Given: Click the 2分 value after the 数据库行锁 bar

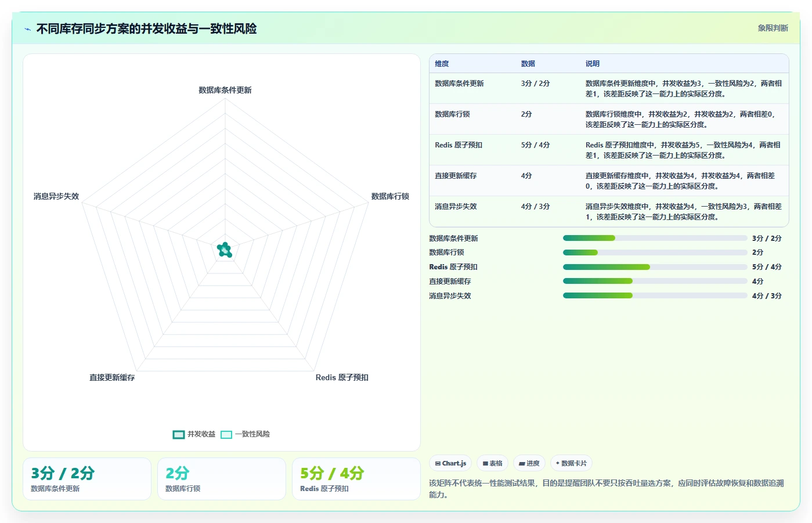Looking at the screenshot, I should (757, 253).
